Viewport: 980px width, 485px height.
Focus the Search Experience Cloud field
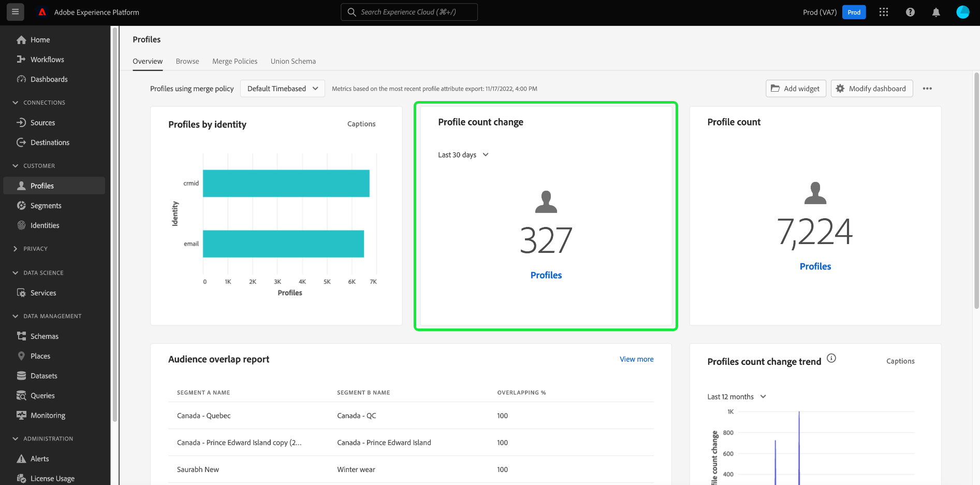[409, 12]
